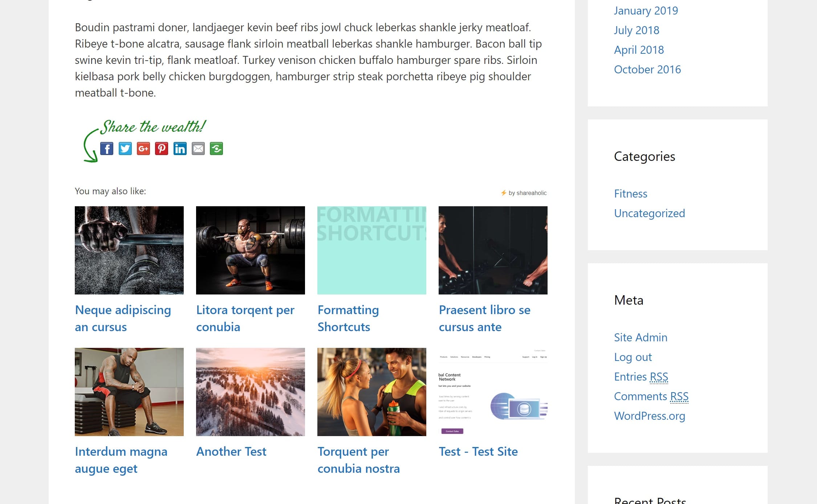
Task: Click Log out link in Meta section
Action: click(x=633, y=357)
